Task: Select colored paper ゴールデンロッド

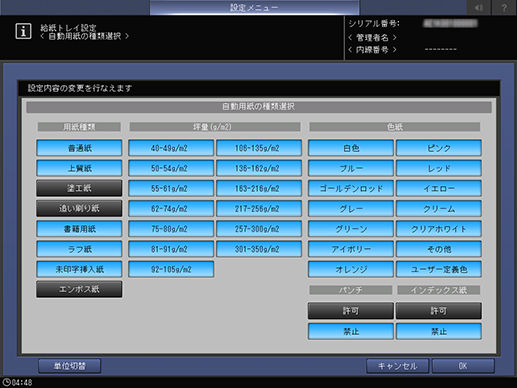Action: (x=351, y=188)
